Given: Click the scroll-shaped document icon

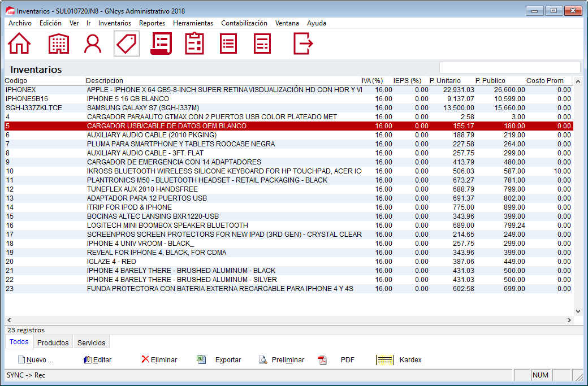Looking at the screenshot, I should pyautogui.click(x=161, y=44).
